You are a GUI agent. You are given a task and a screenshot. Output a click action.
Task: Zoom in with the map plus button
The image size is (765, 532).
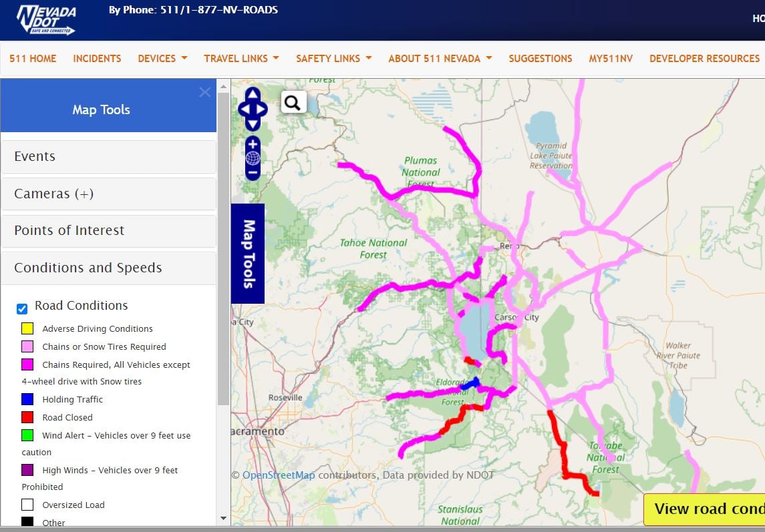(253, 144)
